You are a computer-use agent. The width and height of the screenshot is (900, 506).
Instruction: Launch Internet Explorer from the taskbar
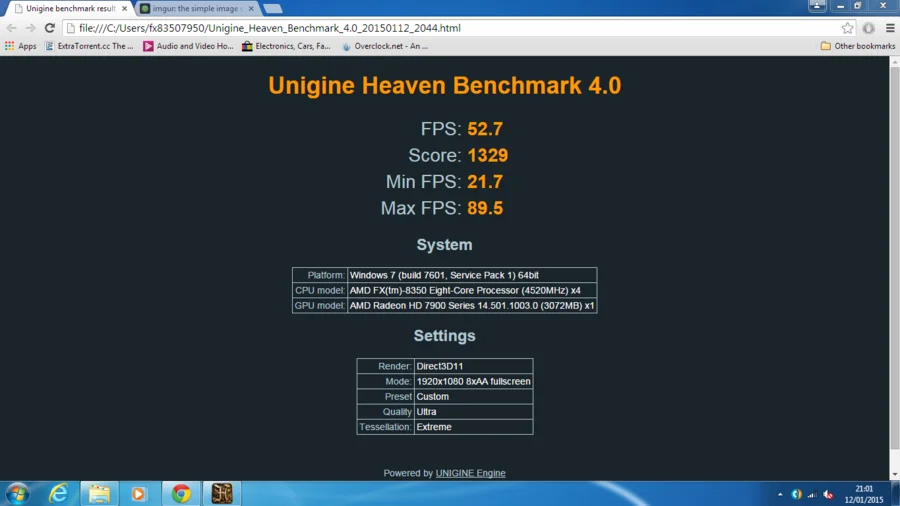(59, 493)
